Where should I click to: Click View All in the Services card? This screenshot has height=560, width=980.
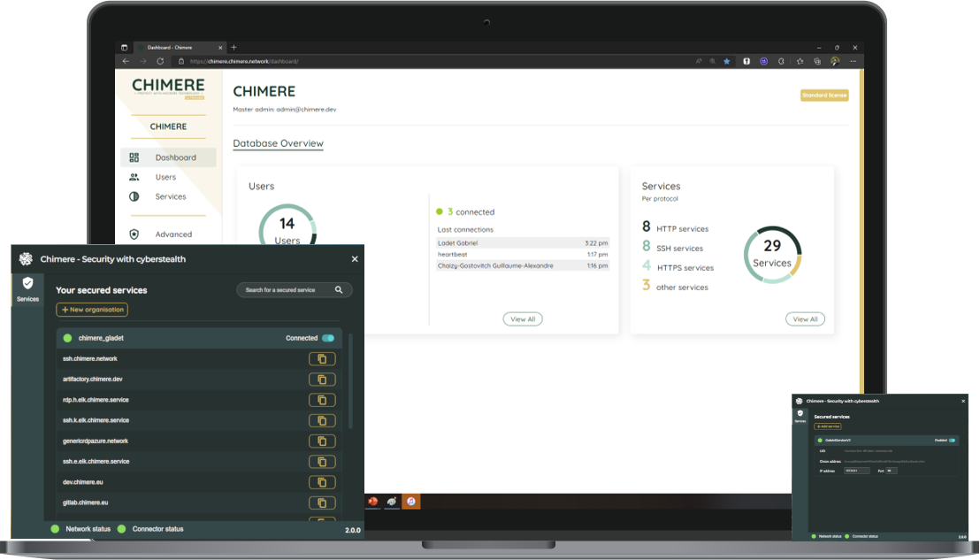pyautogui.click(x=805, y=319)
